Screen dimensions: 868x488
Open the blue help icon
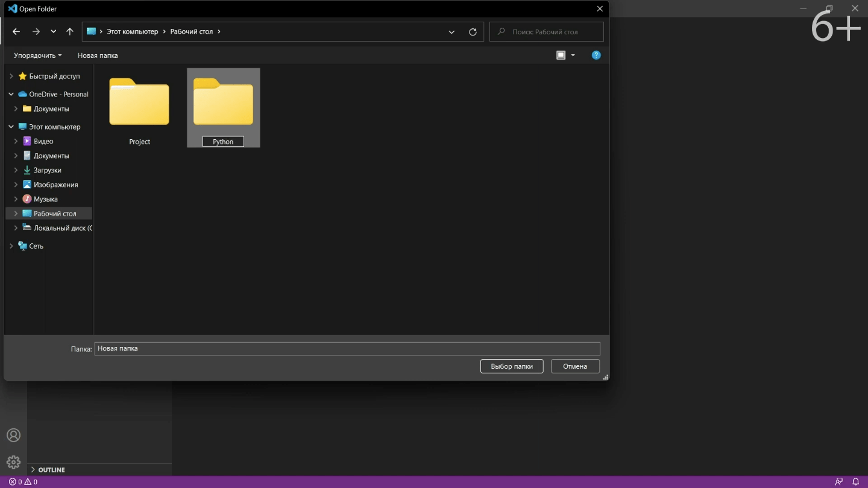(x=596, y=55)
